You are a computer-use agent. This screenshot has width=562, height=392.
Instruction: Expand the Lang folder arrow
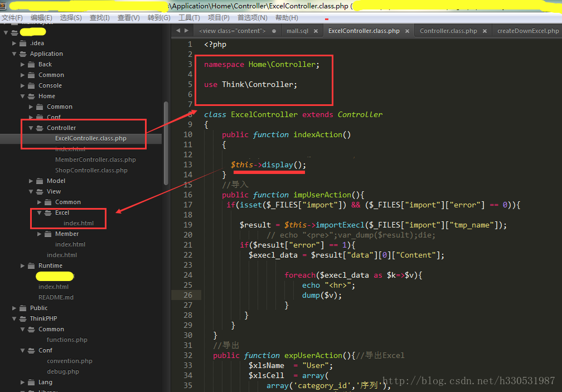(x=23, y=382)
